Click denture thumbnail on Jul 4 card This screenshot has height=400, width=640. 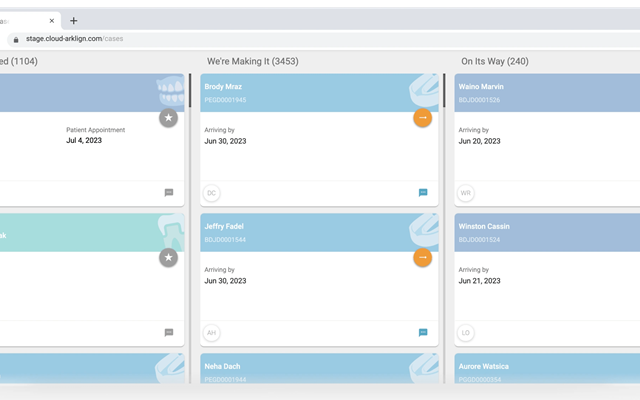170,91
